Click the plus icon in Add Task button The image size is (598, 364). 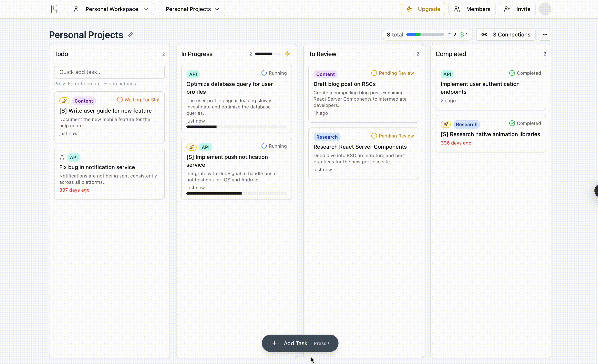pyautogui.click(x=274, y=343)
